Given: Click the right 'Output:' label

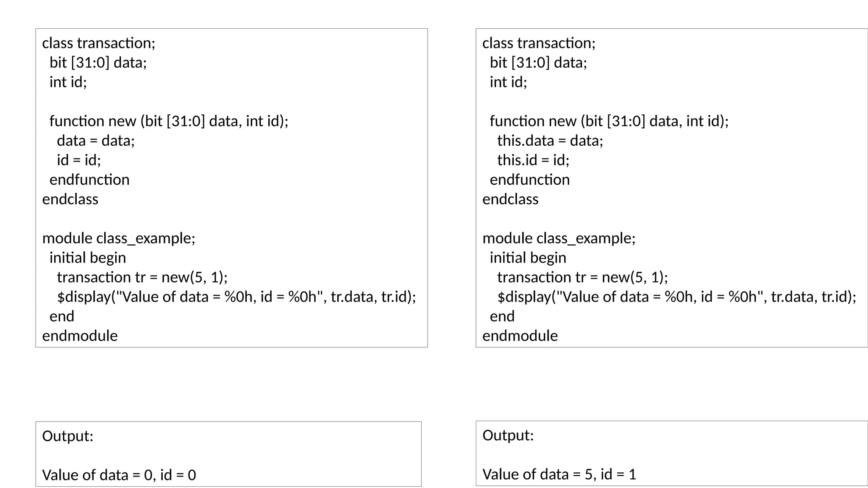Looking at the screenshot, I should point(508,435).
